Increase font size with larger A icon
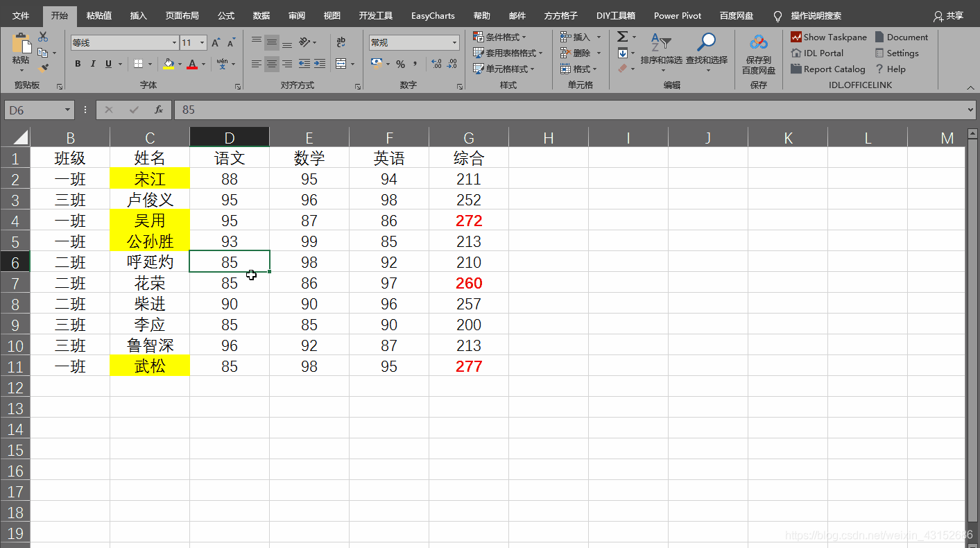 coord(216,43)
